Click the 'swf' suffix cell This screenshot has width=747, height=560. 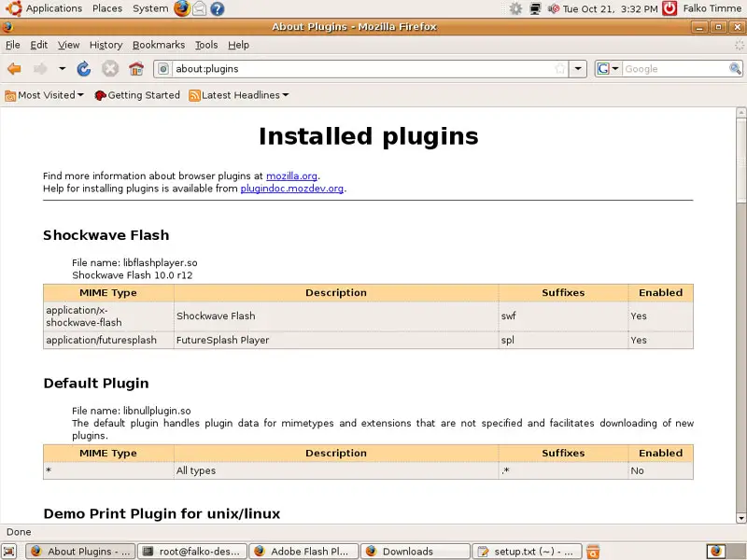point(564,316)
